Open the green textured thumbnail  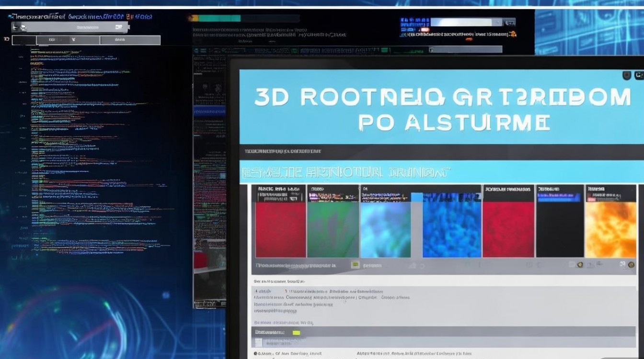(x=333, y=229)
